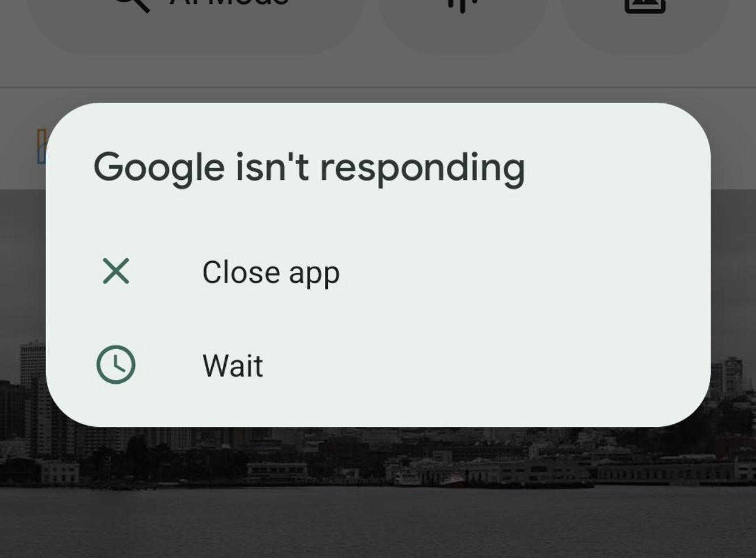Screen dimensions: 756x558
Task: Open the AI Mode search pill label
Action: [x=230, y=3]
